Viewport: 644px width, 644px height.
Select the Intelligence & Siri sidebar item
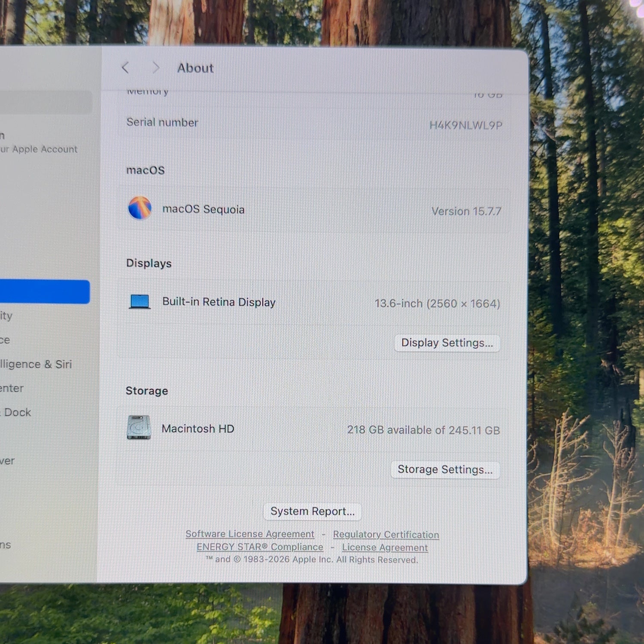click(x=36, y=364)
